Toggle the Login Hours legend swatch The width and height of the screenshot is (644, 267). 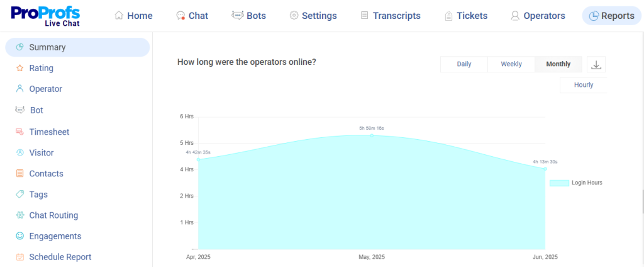point(559,183)
